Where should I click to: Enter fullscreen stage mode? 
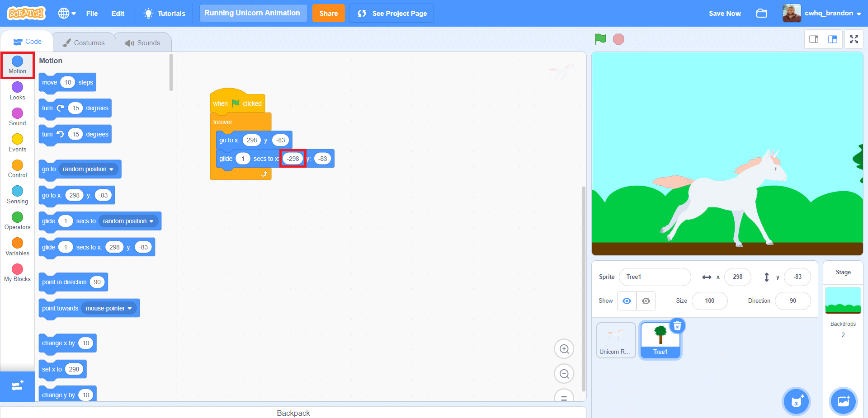point(854,39)
